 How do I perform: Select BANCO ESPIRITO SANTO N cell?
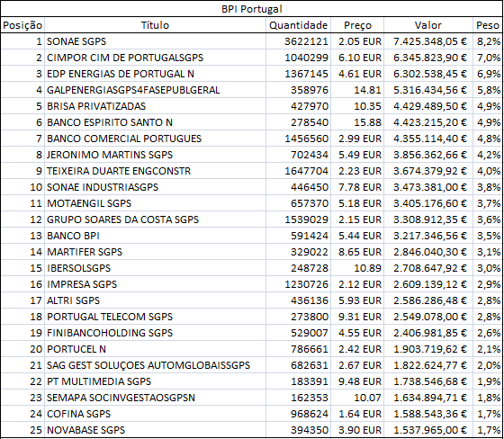(x=155, y=122)
